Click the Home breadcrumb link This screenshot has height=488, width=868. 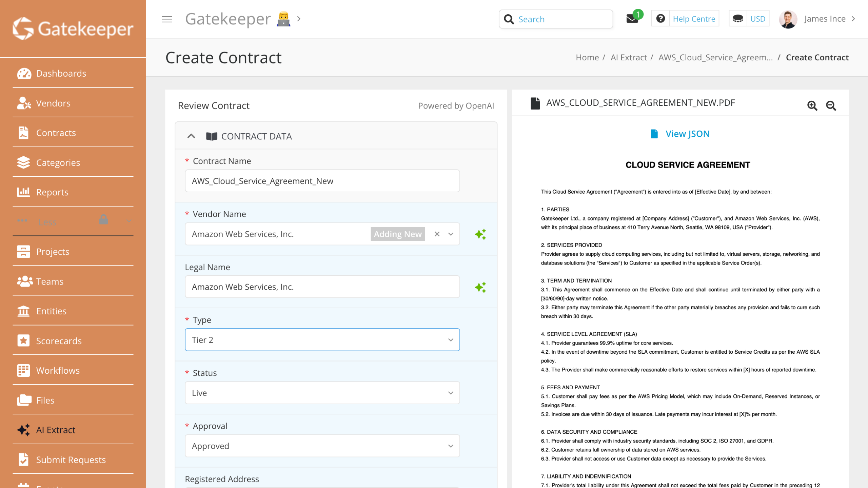coord(587,57)
